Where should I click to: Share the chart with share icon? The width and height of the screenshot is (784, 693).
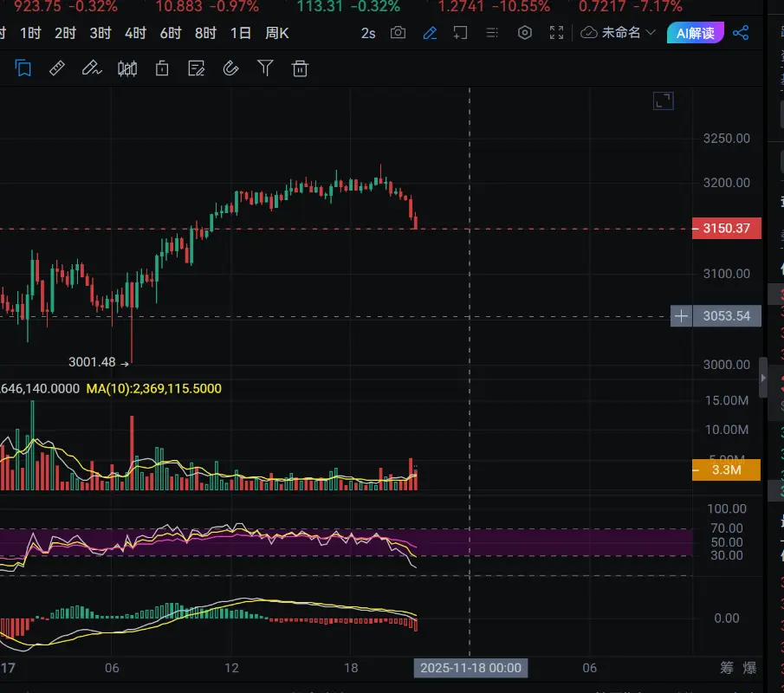click(x=741, y=33)
